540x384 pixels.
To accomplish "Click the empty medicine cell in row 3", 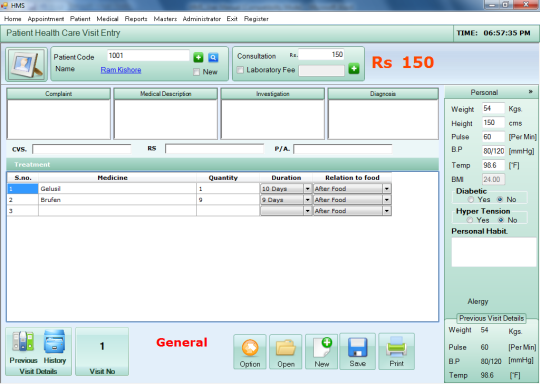I will coord(117,211).
